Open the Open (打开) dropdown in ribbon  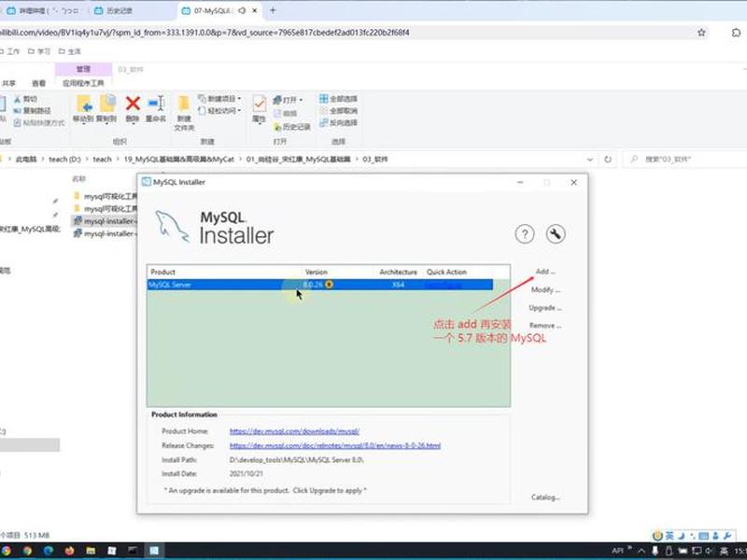coord(288,100)
